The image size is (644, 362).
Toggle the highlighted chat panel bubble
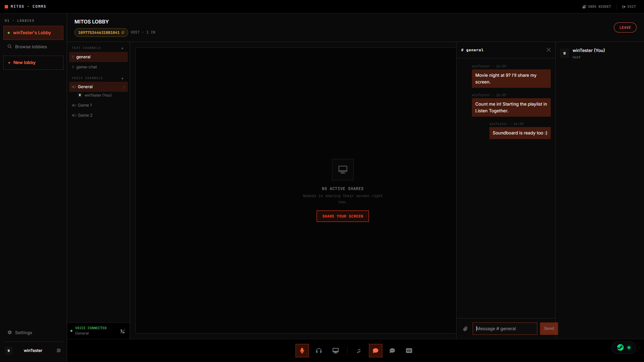(x=375, y=351)
